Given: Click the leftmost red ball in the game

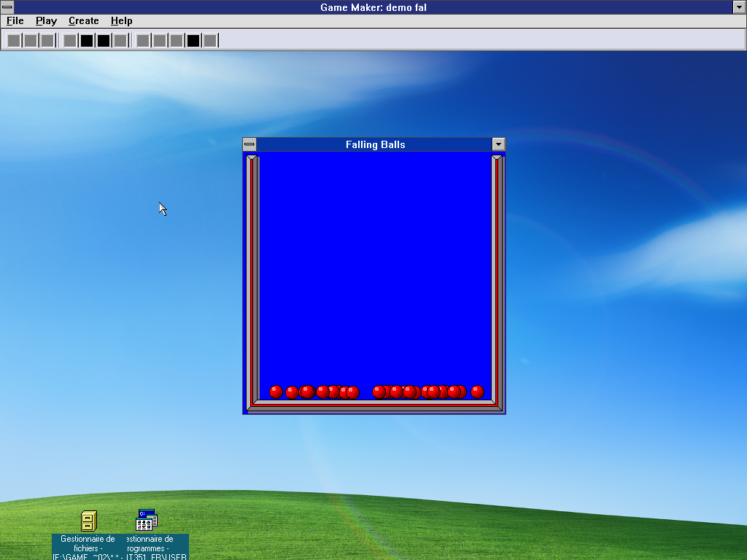Looking at the screenshot, I should click(276, 392).
